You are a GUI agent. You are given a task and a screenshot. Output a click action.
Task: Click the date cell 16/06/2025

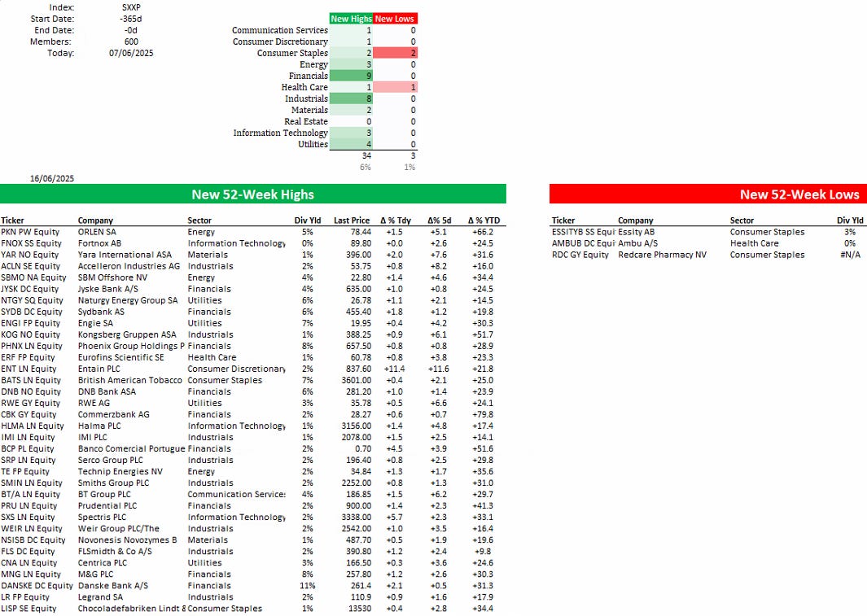52,178
